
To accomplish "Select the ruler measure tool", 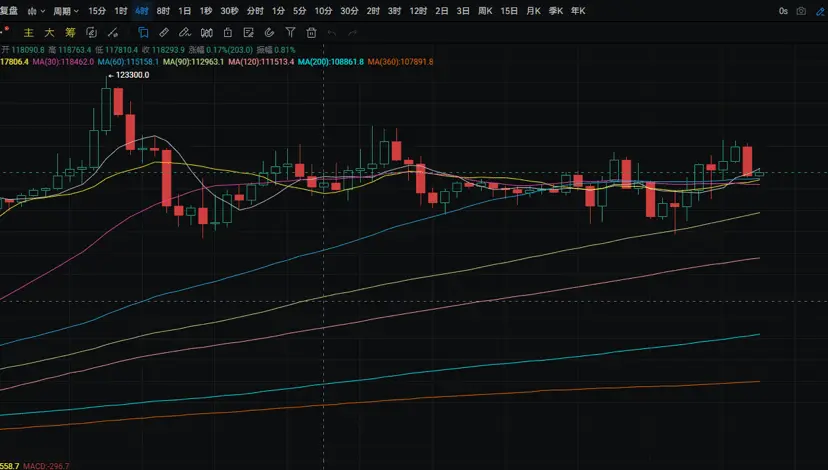I will click(x=164, y=33).
